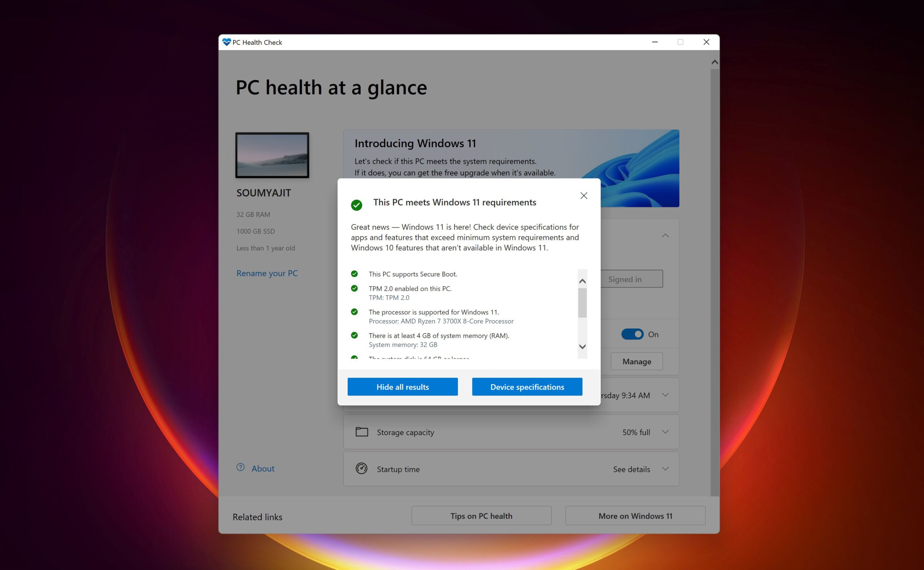Expand the Startup time chevron
Image resolution: width=924 pixels, height=570 pixels.
[x=665, y=469]
